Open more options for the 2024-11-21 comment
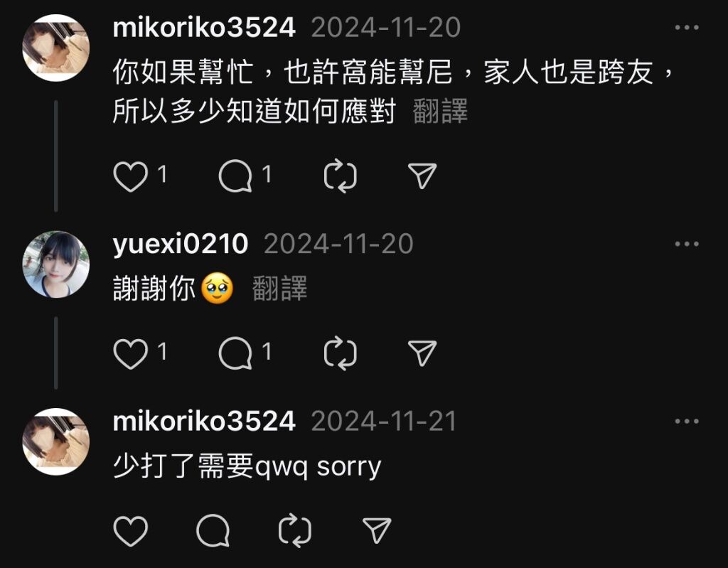The height and width of the screenshot is (568, 728). [687, 422]
